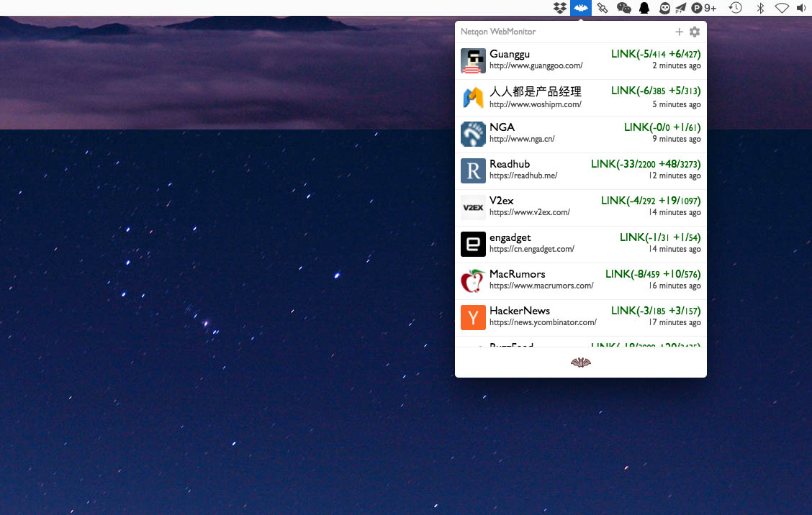Open the Guanggu site title

pos(510,54)
